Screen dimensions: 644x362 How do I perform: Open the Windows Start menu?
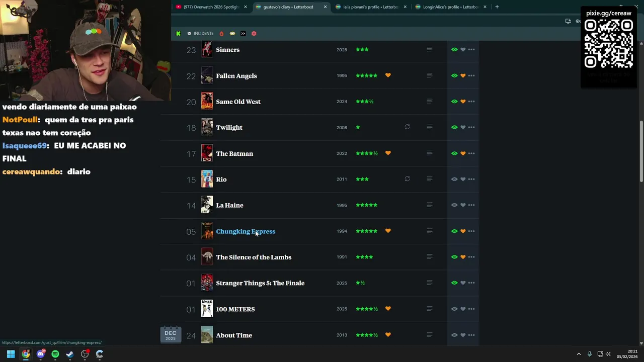pyautogui.click(x=11, y=354)
